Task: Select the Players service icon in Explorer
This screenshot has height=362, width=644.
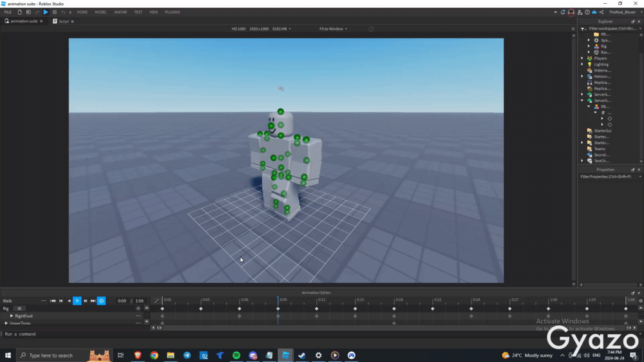Action: click(x=590, y=59)
